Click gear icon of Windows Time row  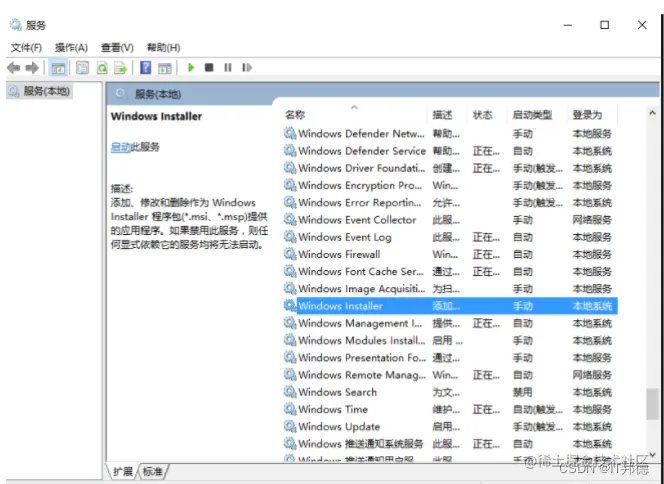(x=290, y=409)
